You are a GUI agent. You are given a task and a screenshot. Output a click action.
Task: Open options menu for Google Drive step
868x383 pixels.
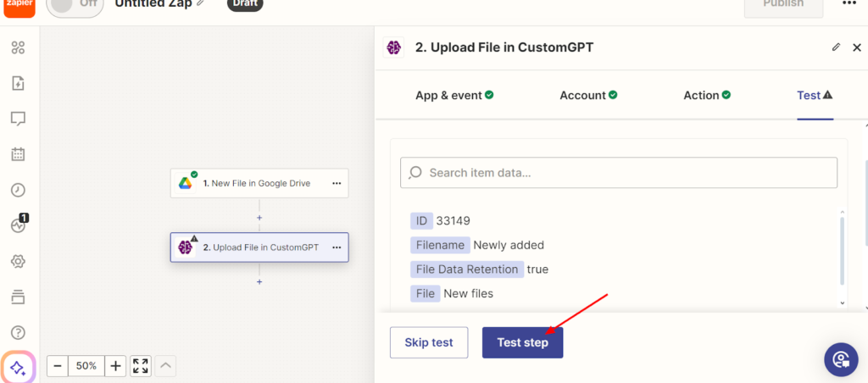337,183
